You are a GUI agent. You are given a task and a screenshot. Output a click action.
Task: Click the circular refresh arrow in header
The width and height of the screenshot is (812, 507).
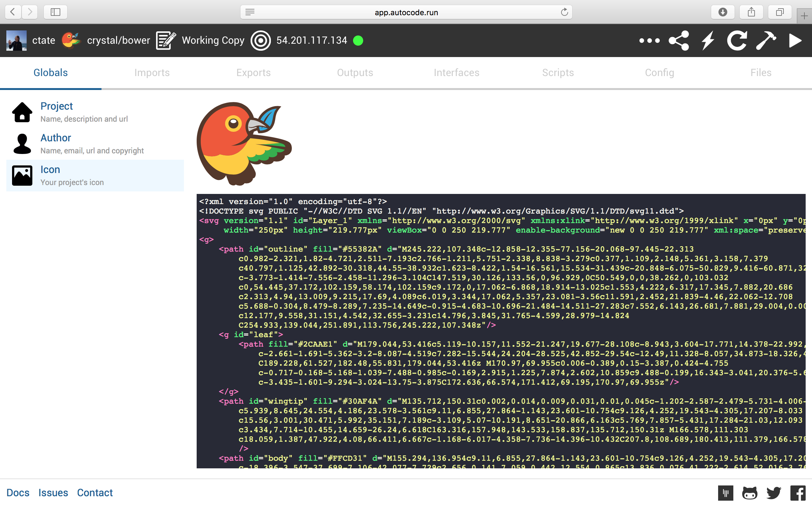[737, 41]
